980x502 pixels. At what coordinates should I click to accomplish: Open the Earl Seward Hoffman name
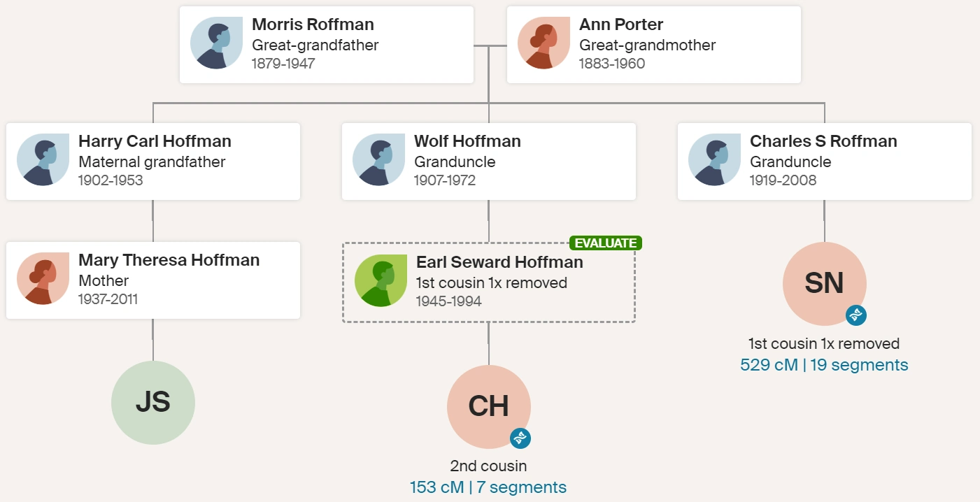(x=499, y=262)
